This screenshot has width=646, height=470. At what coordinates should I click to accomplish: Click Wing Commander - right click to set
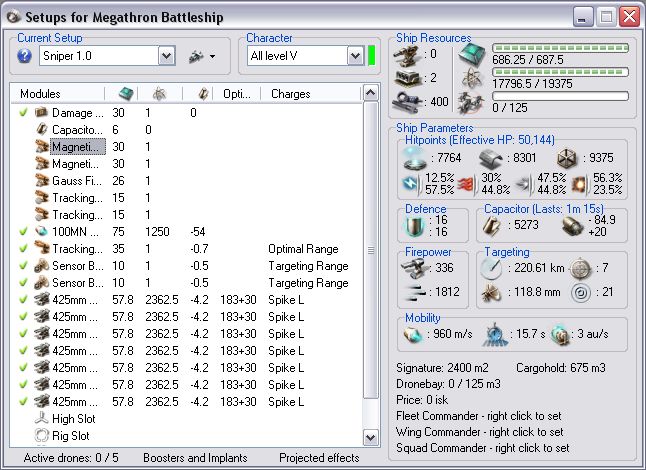point(480,432)
